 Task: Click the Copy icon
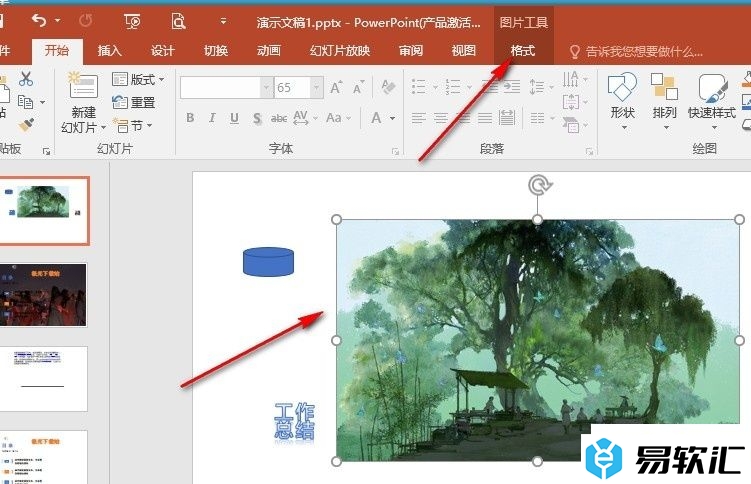point(25,102)
